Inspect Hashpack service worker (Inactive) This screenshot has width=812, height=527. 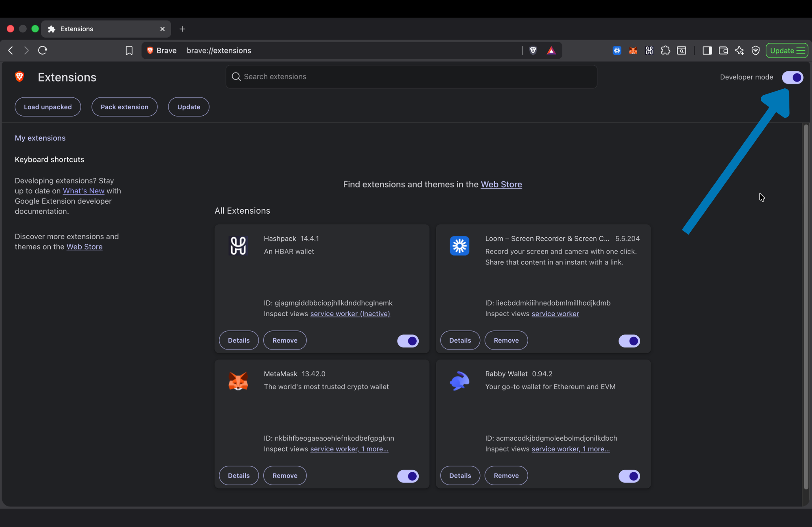pyautogui.click(x=350, y=314)
